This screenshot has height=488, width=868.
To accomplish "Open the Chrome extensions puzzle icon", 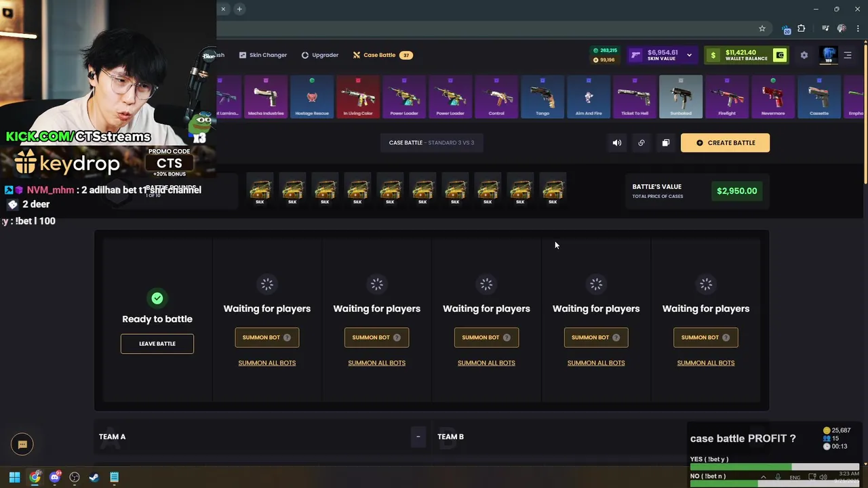I will click(x=802, y=28).
